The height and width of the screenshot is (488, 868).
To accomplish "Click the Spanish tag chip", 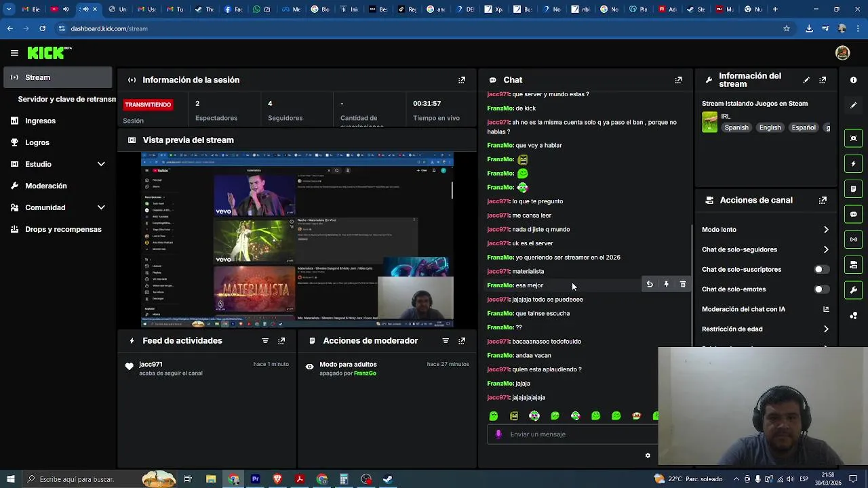I will click(x=736, y=127).
